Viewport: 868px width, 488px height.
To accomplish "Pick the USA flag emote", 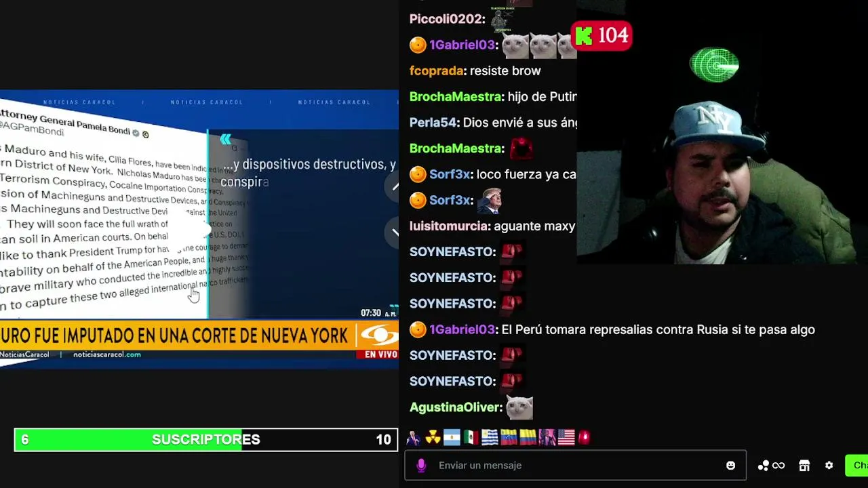I will point(566,437).
